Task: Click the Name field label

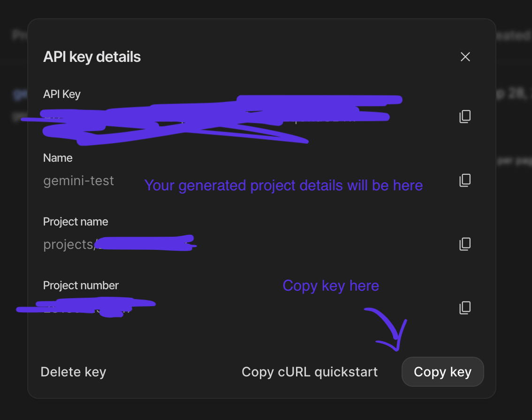Action: (58, 158)
